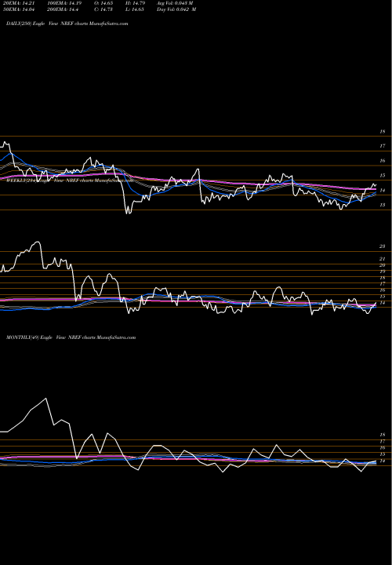Click the MONTHLY(49) Eagle View chart title
Image resolution: width=392 pixels, height=565 pixels.
[x=71, y=337]
